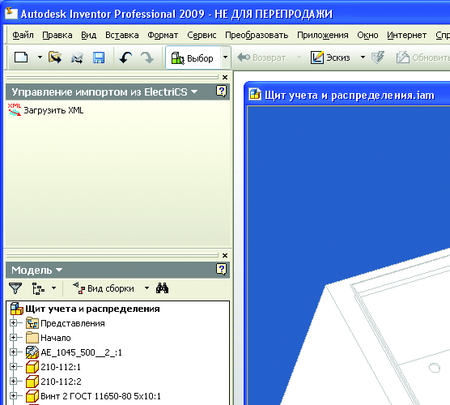Click the blue Save floppy icon
The height and width of the screenshot is (405, 450).
click(99, 58)
